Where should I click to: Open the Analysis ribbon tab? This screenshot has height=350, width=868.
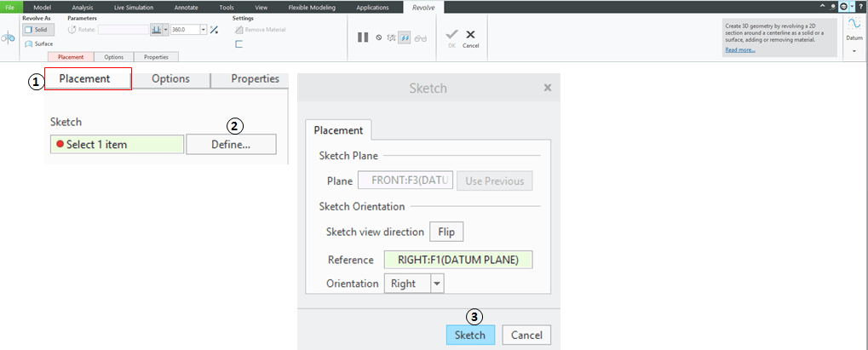83,7
